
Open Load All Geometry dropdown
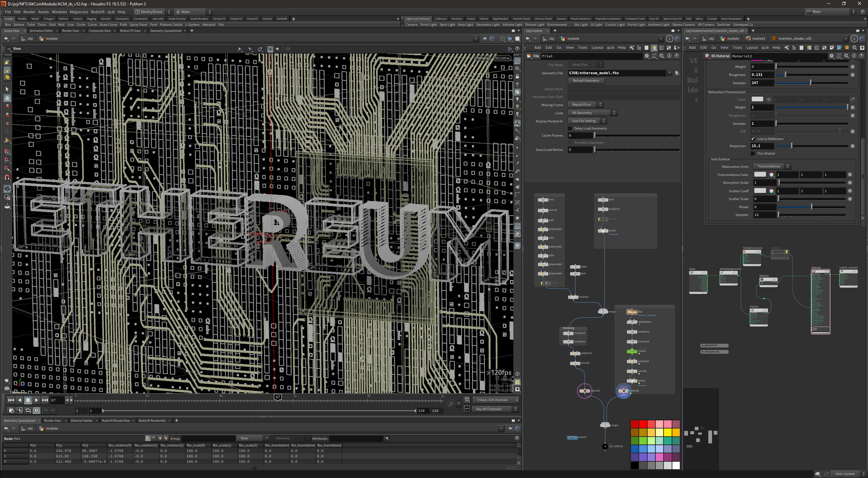coord(593,113)
